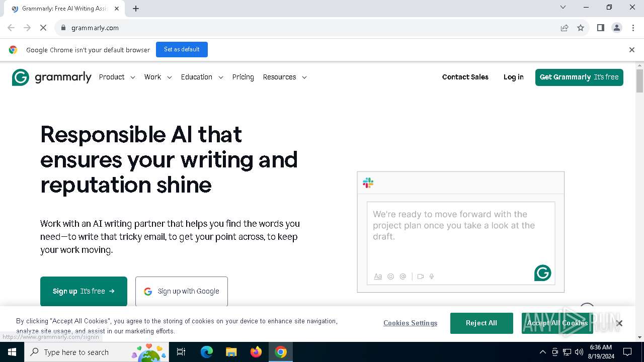Launch Microsoft Edge from the taskbar
Image resolution: width=644 pixels, height=362 pixels.
click(x=207, y=352)
